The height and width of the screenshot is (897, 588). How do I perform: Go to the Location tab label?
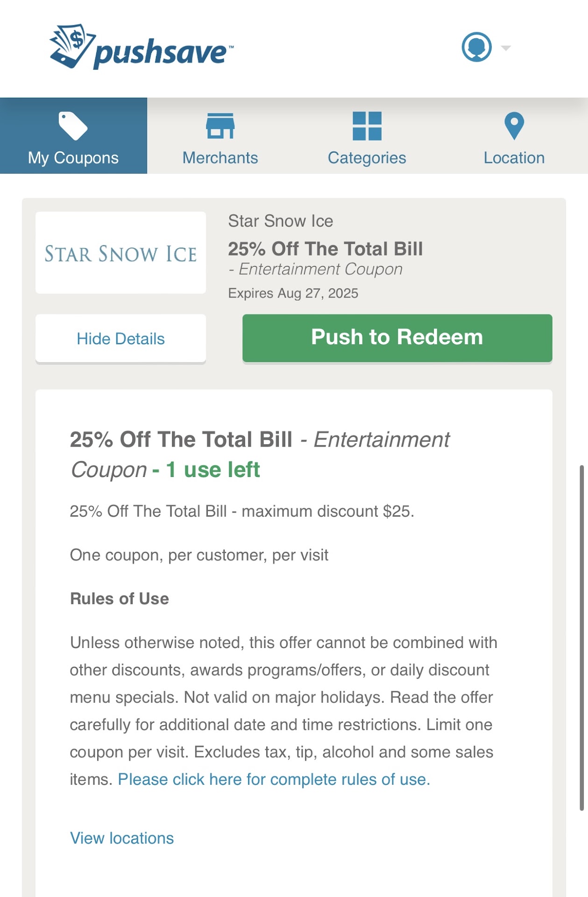click(514, 158)
